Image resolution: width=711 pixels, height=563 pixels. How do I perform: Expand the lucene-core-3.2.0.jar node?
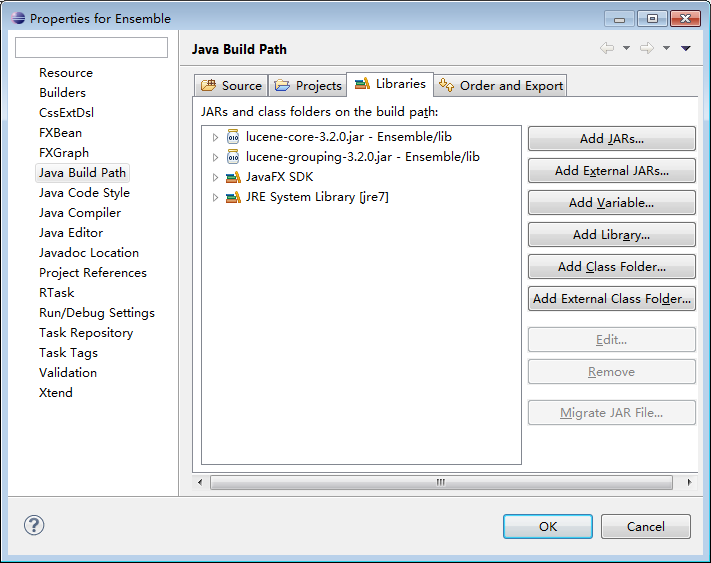click(x=215, y=137)
